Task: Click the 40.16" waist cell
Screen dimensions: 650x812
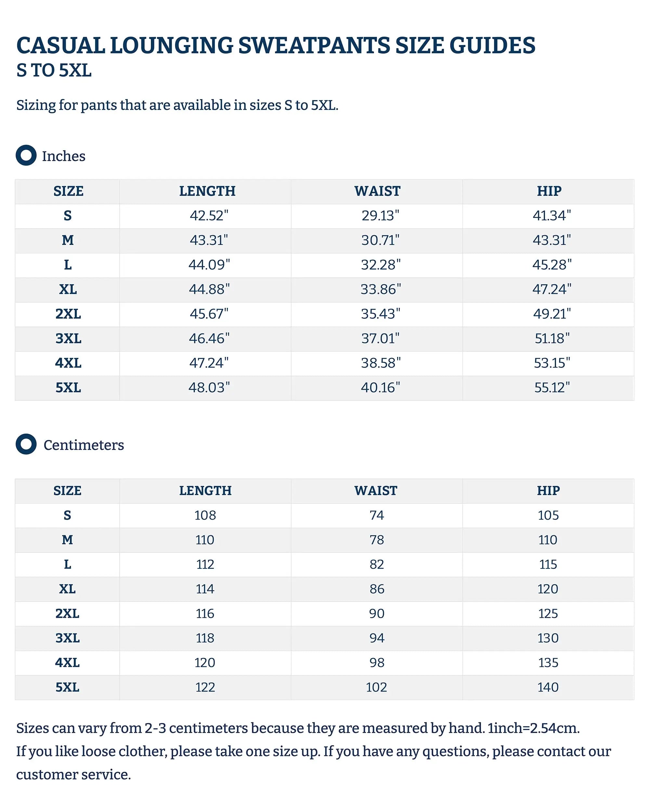Action: (x=380, y=387)
